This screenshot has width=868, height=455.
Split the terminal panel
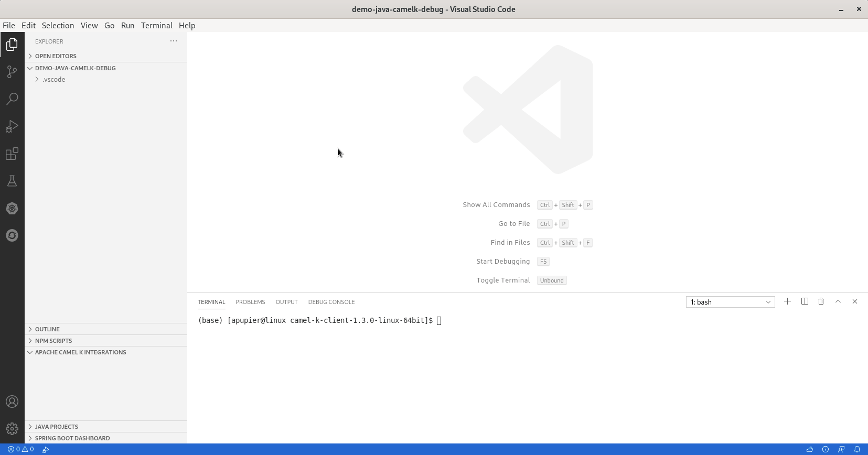(805, 301)
